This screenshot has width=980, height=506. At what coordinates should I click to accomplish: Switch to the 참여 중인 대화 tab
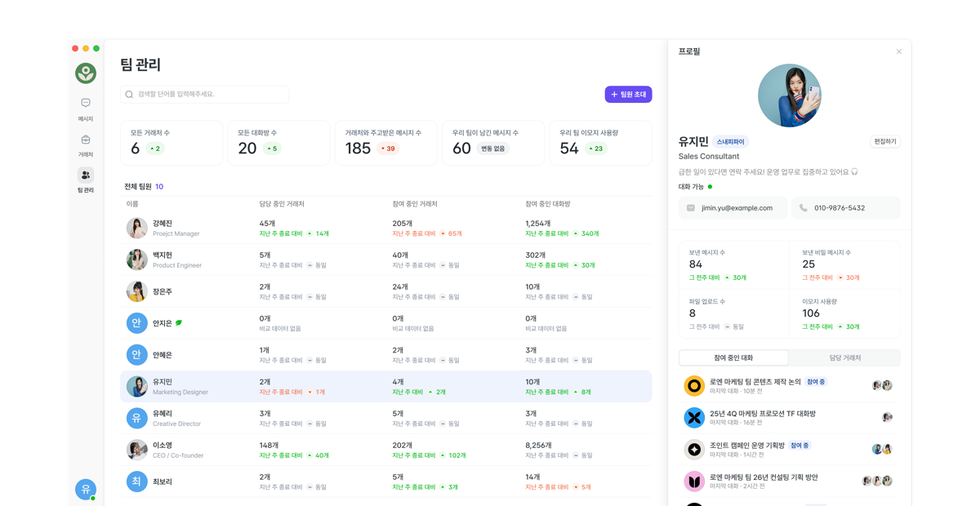coord(733,357)
